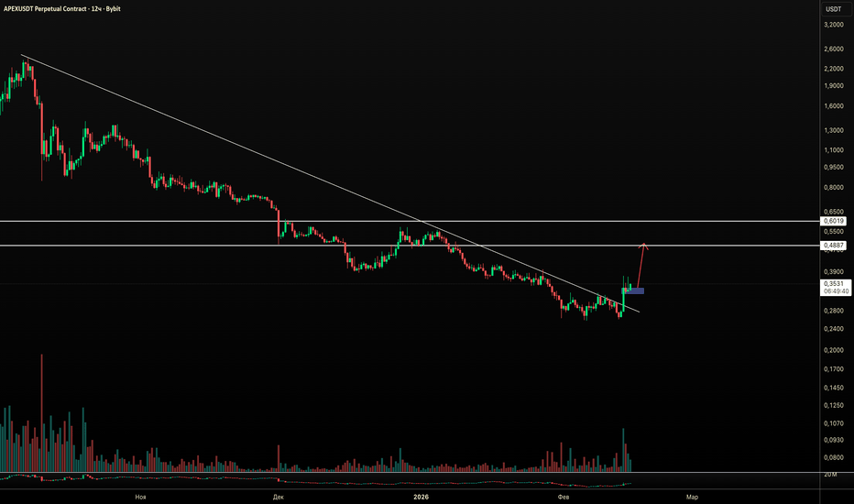Click the Мар month label on time axis
Image resolution: width=854 pixels, height=504 pixels.
692,497
